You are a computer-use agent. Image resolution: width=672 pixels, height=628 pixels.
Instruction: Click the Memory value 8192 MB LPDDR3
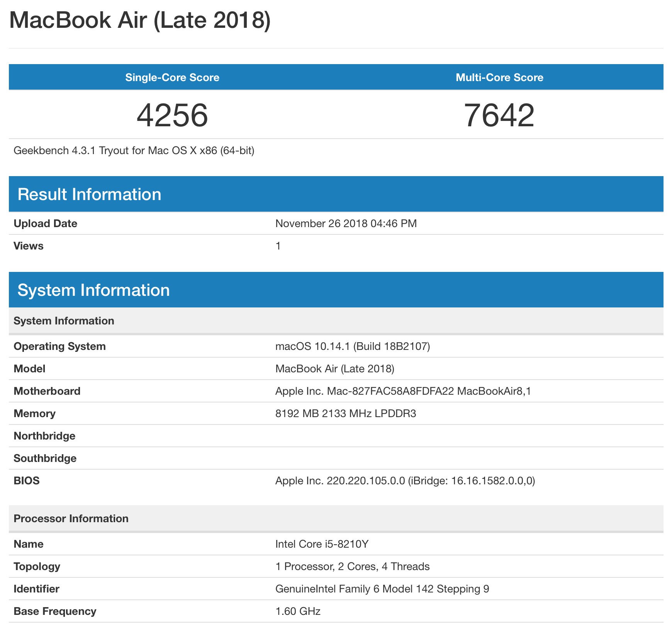345,414
